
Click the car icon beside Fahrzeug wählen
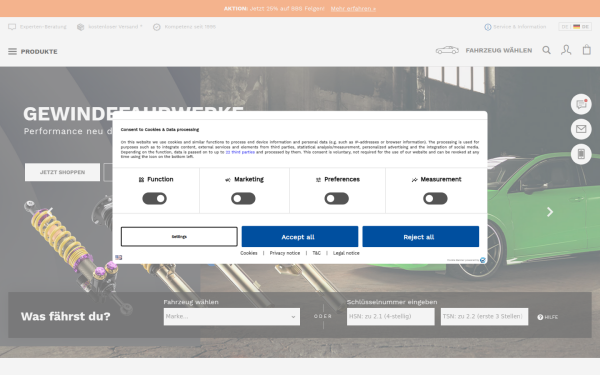(447, 50)
